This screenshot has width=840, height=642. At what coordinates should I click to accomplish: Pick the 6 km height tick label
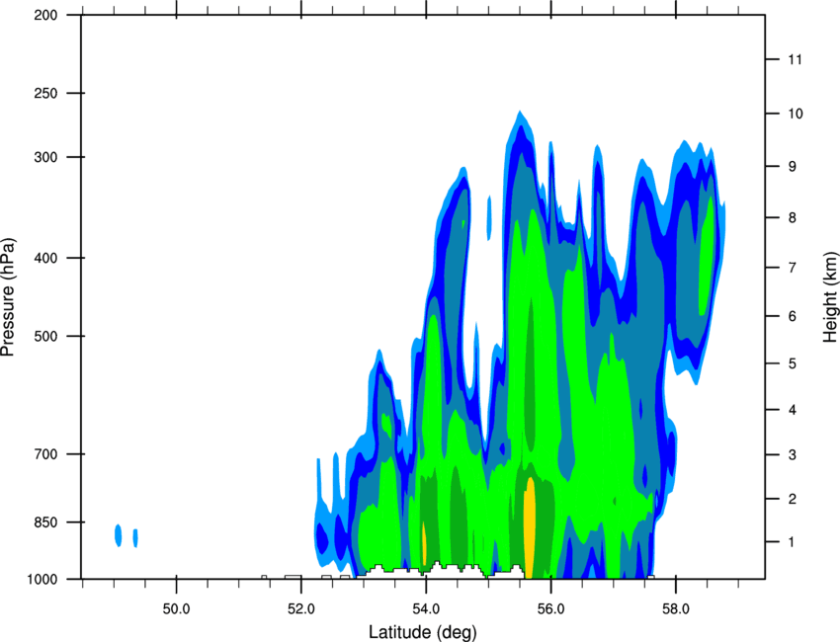point(792,316)
